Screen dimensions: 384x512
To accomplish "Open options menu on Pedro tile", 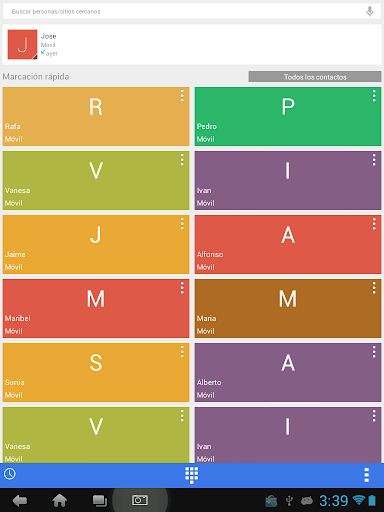I will (374, 96).
